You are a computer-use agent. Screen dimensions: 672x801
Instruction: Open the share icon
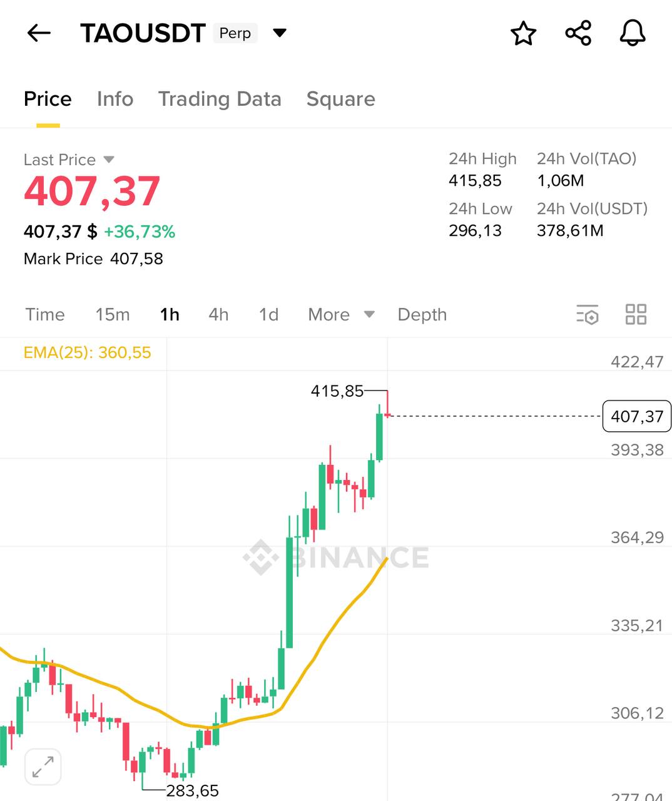click(x=578, y=33)
